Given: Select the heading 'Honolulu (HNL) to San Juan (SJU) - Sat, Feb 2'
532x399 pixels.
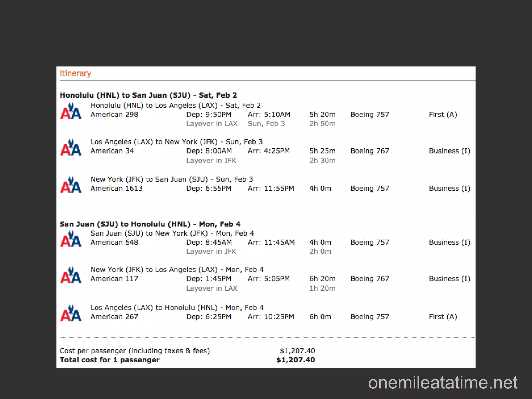Looking at the screenshot, I should coord(148,95).
